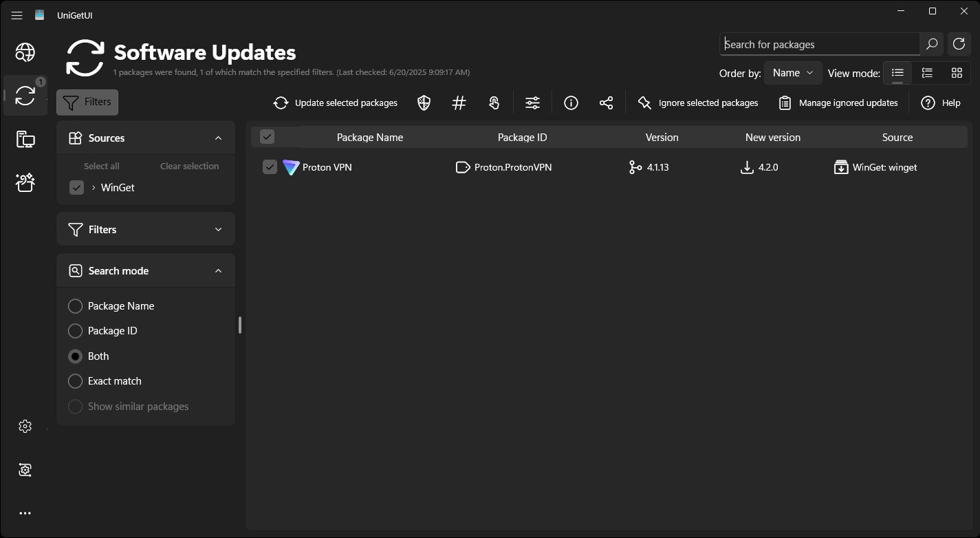Open the Order by Name dropdown
980x538 pixels.
pyautogui.click(x=793, y=73)
